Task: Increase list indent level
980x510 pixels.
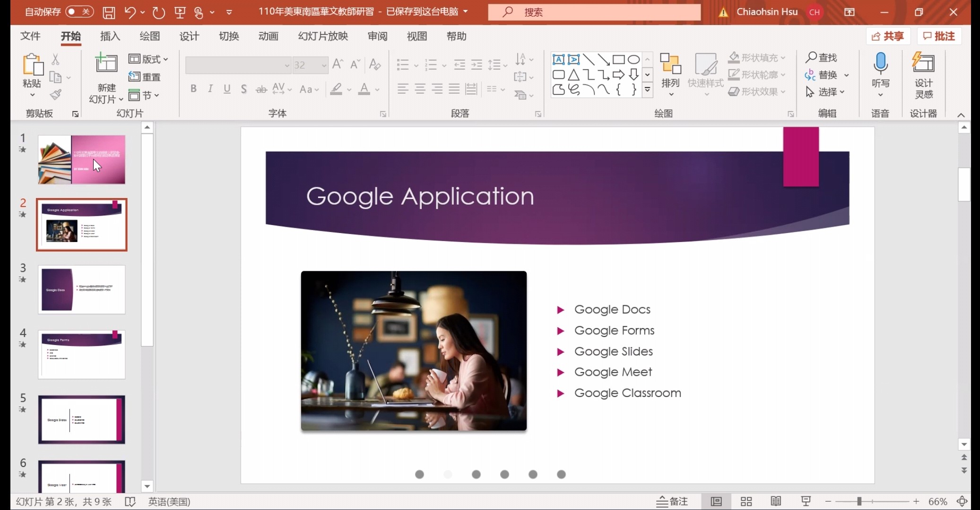Action: coord(477,64)
